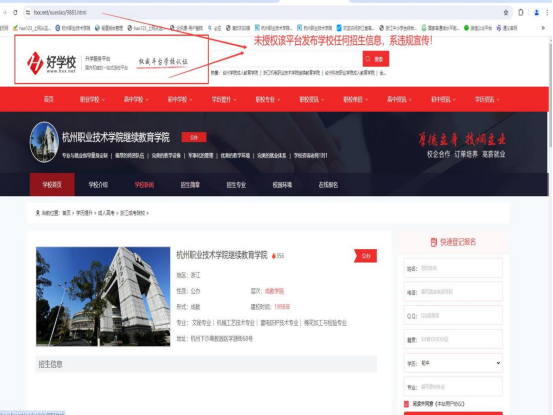The width and height of the screenshot is (553, 415).
Task: Open the browser extensions icon
Action: point(521,12)
